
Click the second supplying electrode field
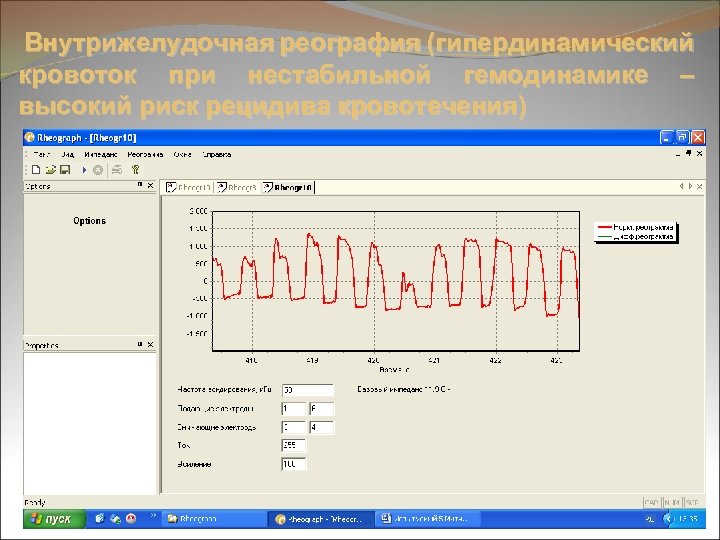pos(321,409)
